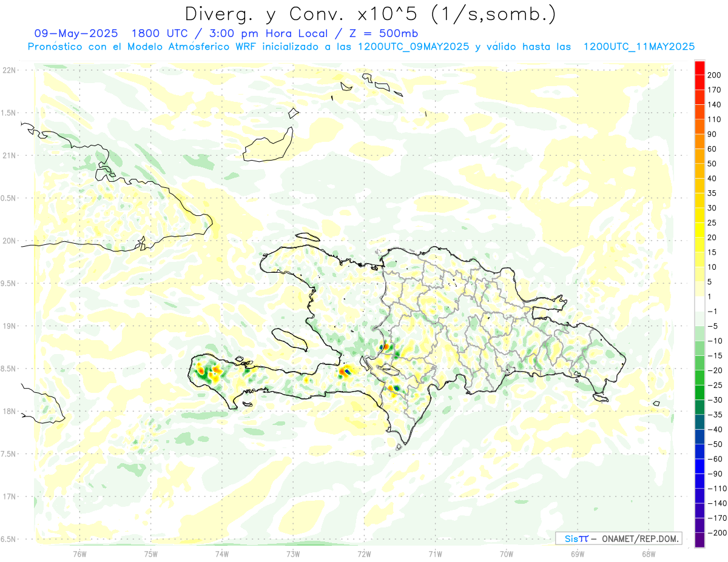The width and height of the screenshot is (728, 562).
Task: Click the '72W' longitude label
Action: tap(364, 554)
